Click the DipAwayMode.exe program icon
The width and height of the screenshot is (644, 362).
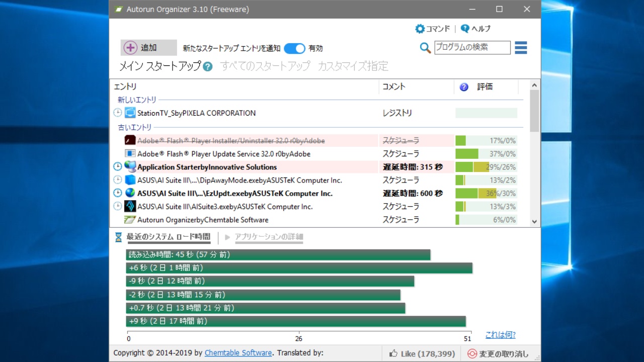tap(130, 179)
